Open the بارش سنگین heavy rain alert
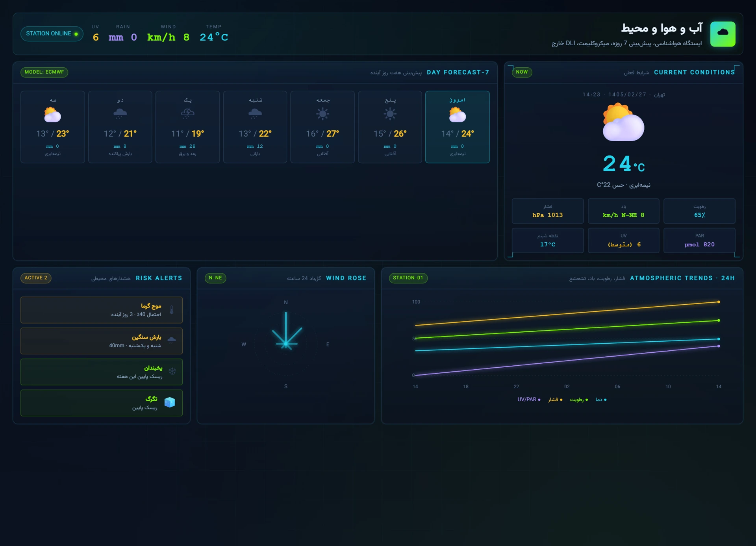 (102, 341)
